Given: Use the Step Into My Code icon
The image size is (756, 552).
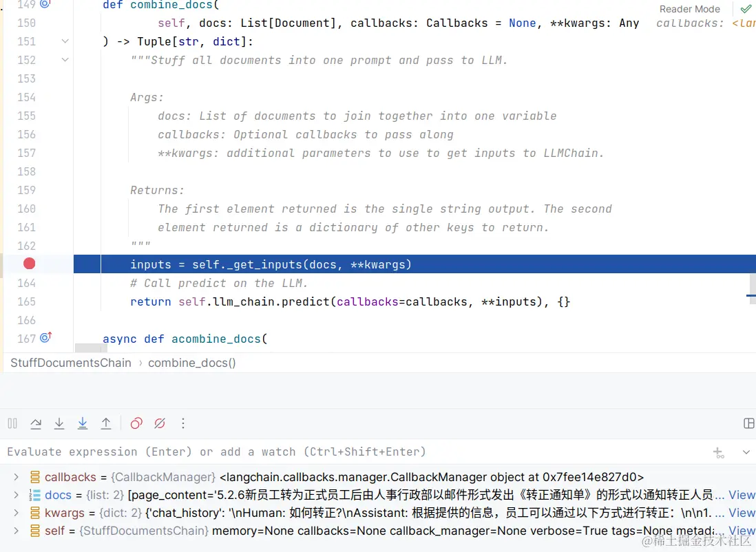Looking at the screenshot, I should click(83, 423).
